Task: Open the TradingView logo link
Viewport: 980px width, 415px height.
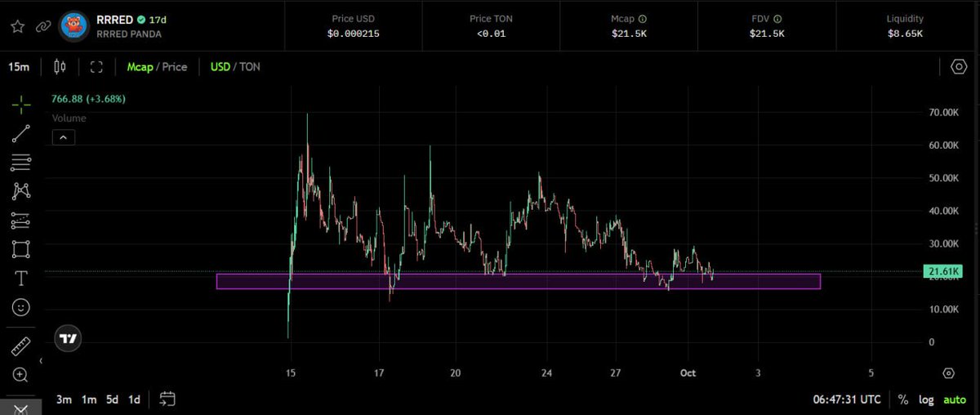Action: [x=69, y=337]
